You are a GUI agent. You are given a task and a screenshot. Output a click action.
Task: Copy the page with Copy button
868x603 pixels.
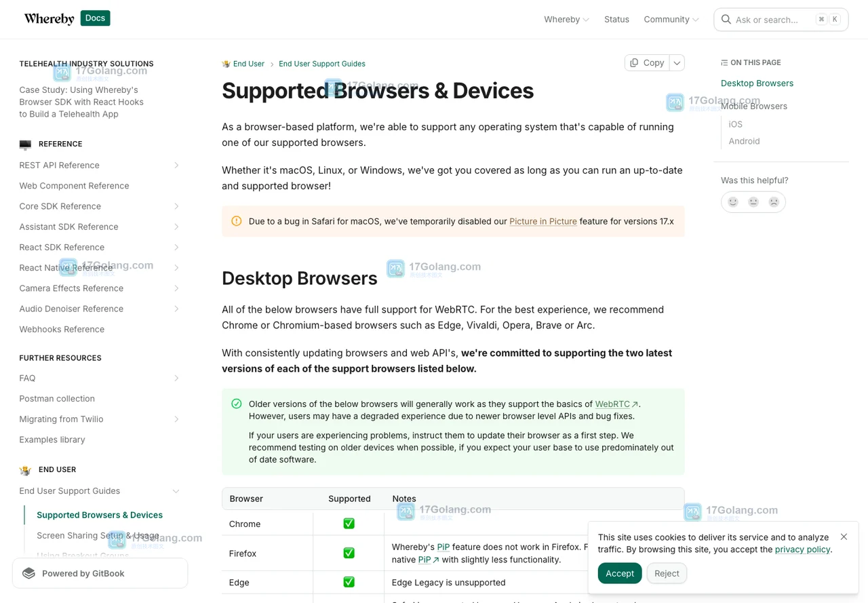tap(647, 62)
